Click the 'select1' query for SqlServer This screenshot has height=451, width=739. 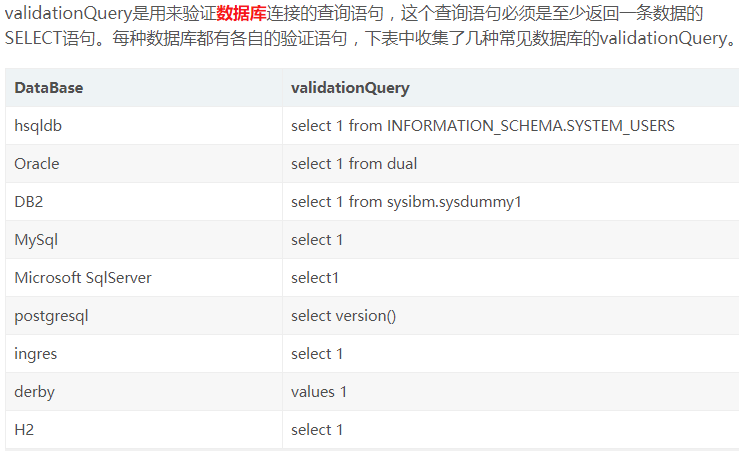[511, 278]
